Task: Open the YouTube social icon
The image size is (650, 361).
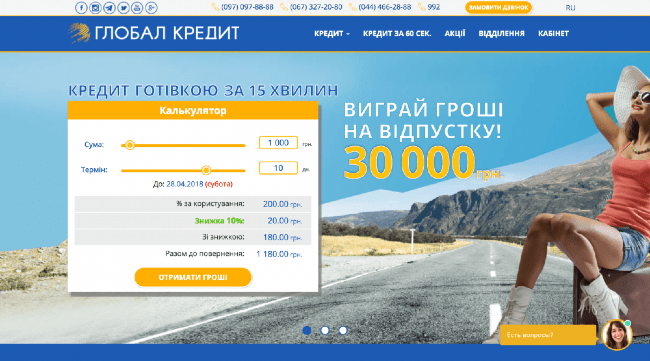Action: pos(137,7)
